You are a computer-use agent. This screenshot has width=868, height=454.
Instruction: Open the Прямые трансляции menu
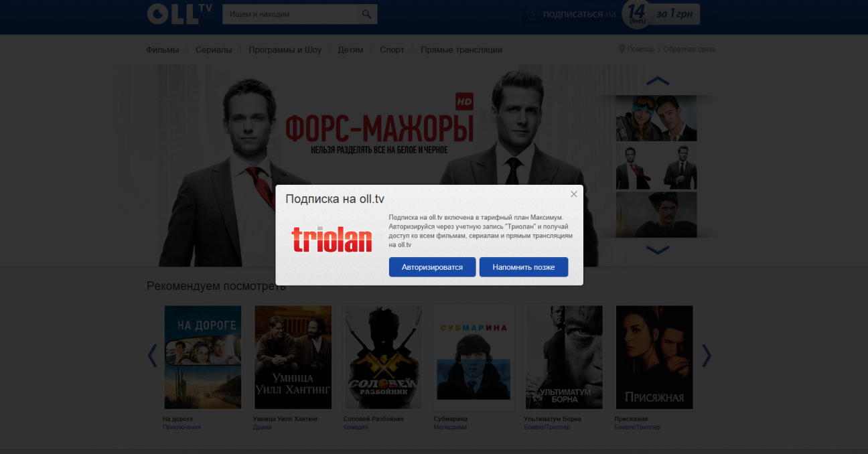[461, 50]
